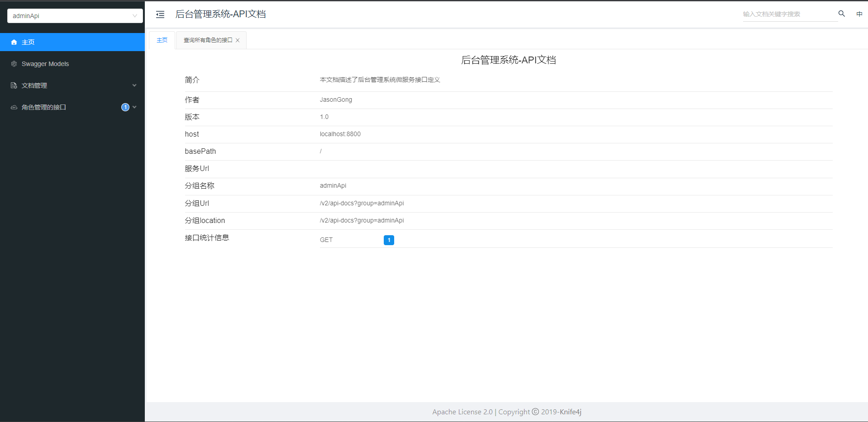Click the 文档管理 document icon

14,85
